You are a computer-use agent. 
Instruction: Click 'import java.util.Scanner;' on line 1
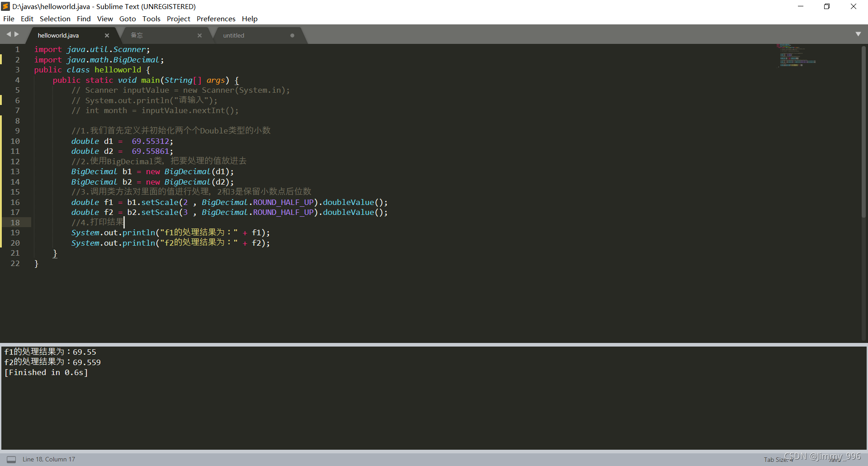92,49
